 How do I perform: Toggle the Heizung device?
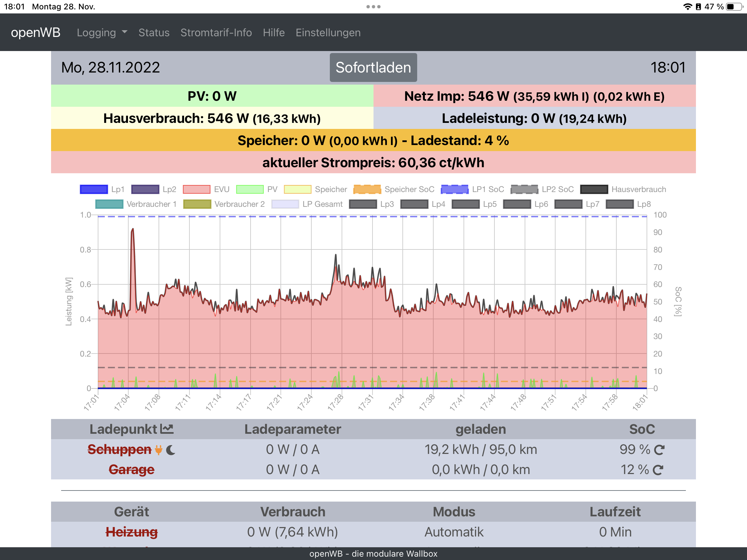(131, 532)
